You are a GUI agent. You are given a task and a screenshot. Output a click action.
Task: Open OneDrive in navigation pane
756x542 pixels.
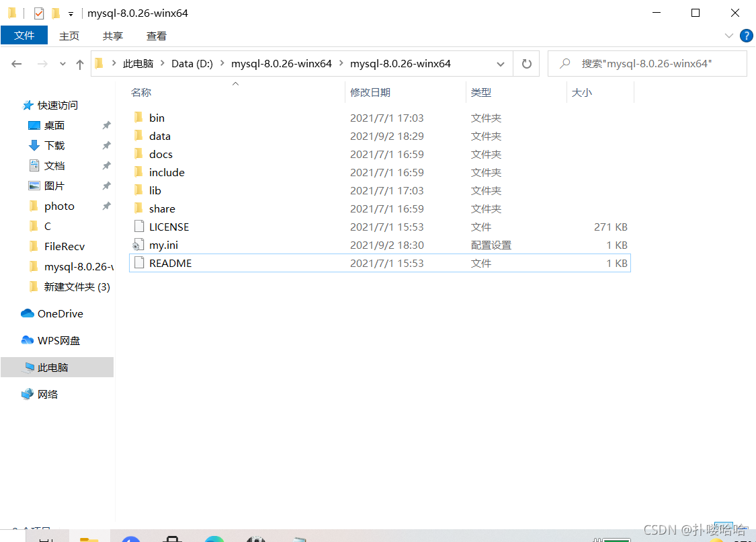[59, 314]
